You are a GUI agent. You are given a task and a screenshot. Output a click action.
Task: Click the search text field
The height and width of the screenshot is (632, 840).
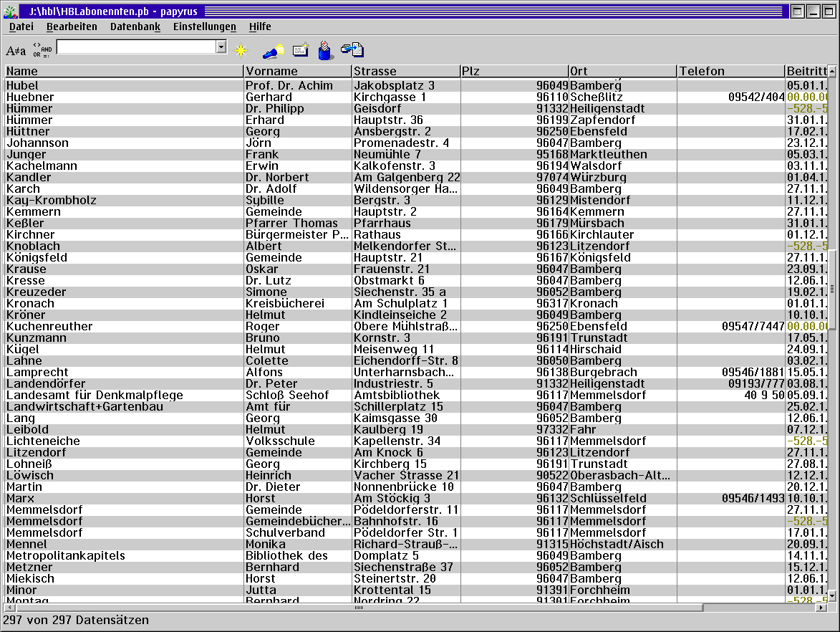pyautogui.click(x=137, y=47)
